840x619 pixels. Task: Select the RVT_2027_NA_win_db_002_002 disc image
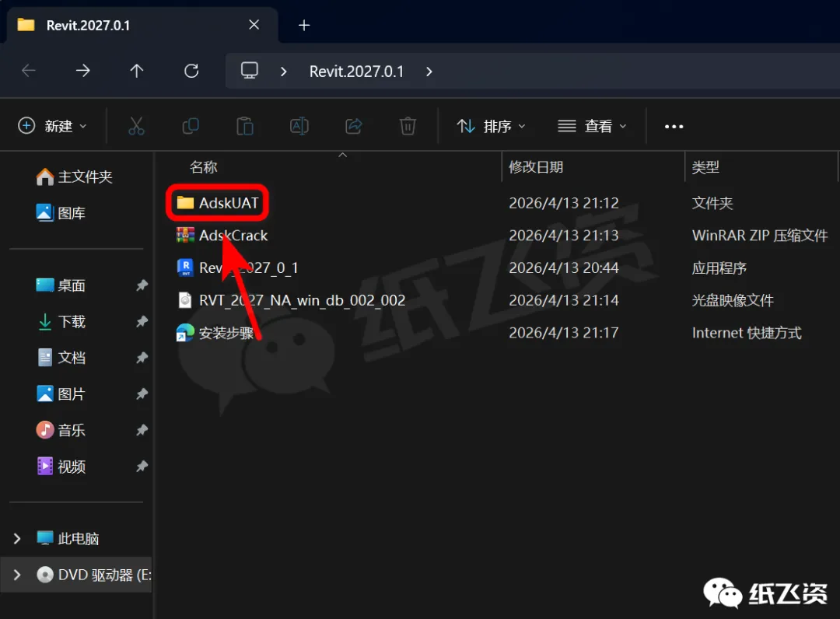pos(302,300)
